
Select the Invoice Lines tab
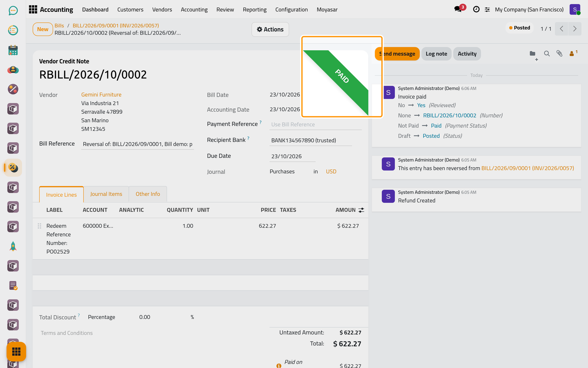(x=61, y=194)
